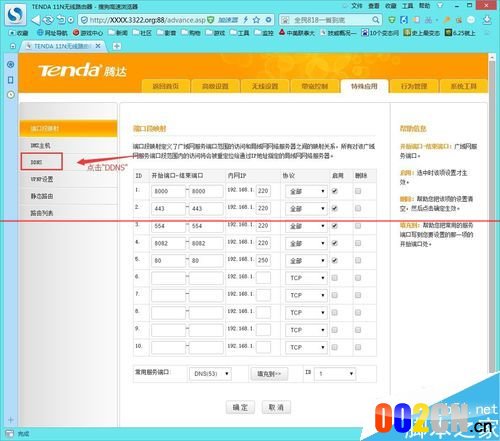This screenshot has height=441, width=500.
Task: Open UPNP设置 in the left menu
Action: [69, 179]
